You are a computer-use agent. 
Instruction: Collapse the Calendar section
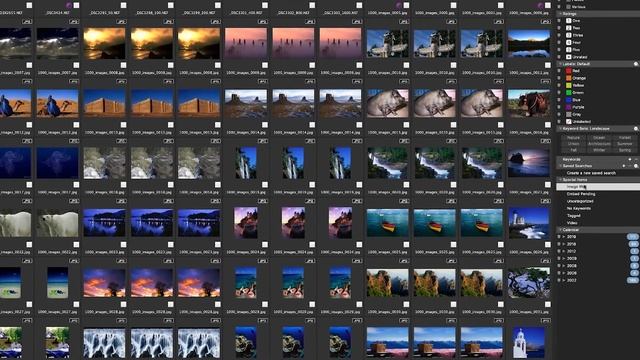point(560,230)
